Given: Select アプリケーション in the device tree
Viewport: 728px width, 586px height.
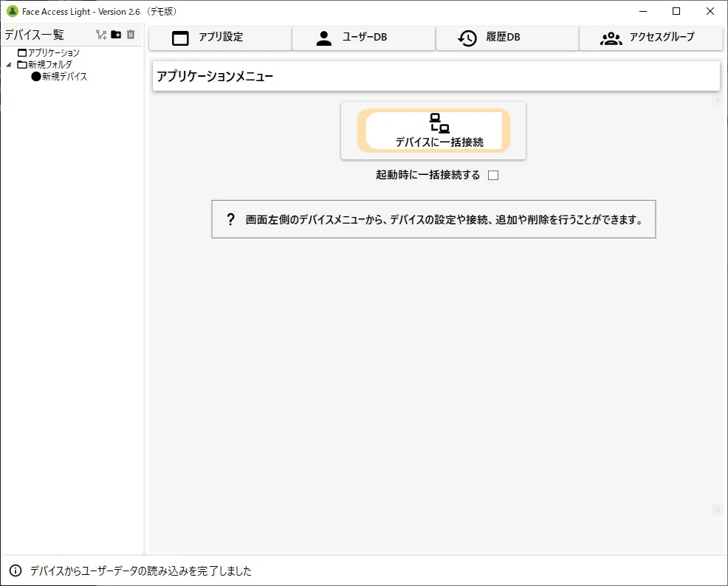Looking at the screenshot, I should point(53,53).
